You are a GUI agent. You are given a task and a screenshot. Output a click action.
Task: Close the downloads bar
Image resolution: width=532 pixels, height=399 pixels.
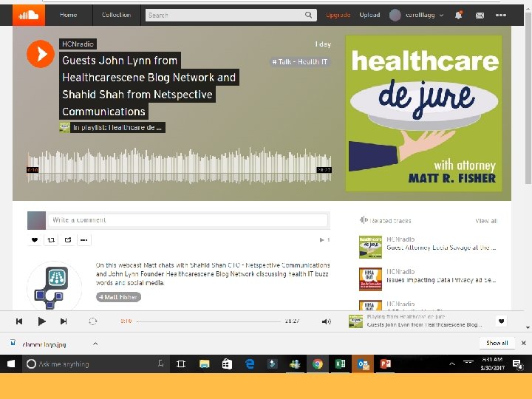(524, 343)
